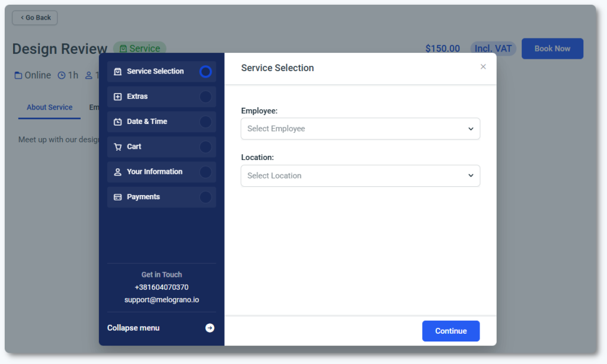Click the Your Information person icon
Image resolution: width=607 pixels, height=364 pixels.
(x=117, y=172)
